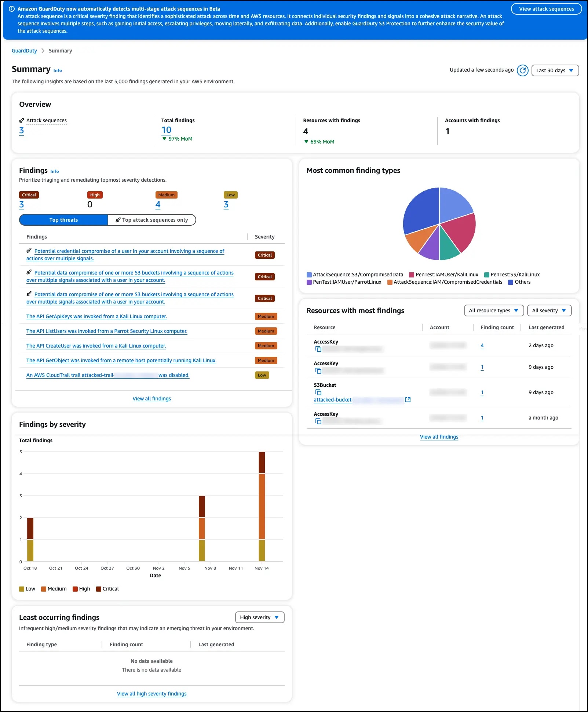Click View attack sequences button
The width and height of the screenshot is (588, 712).
click(546, 9)
